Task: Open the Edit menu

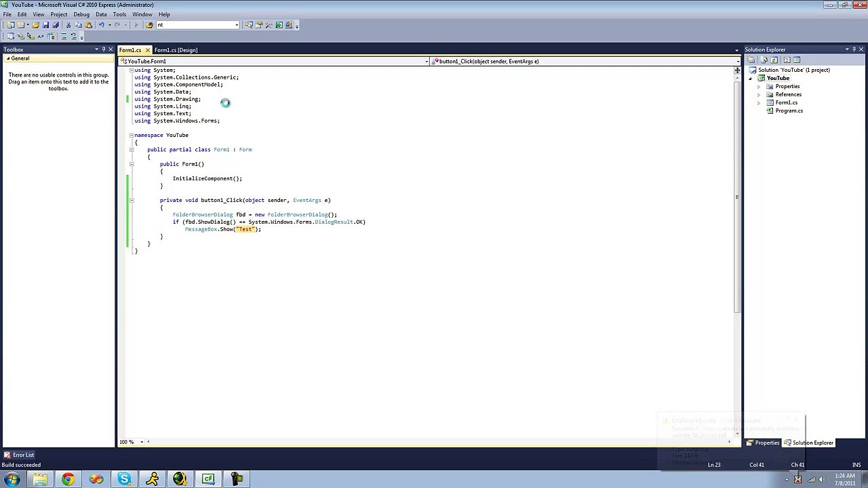Action: point(22,14)
